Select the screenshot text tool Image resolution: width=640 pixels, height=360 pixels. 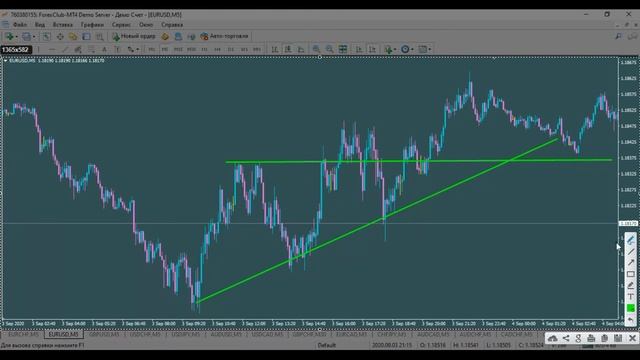[631, 297]
